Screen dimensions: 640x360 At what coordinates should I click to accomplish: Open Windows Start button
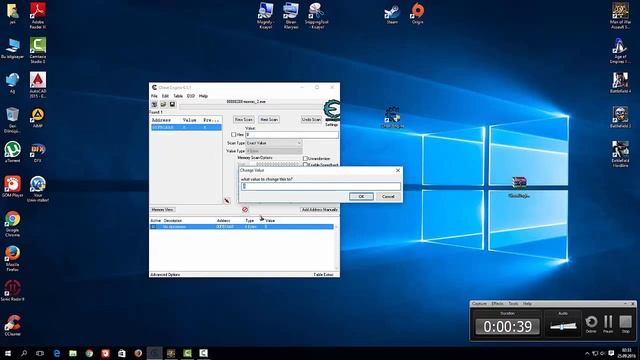(7, 353)
